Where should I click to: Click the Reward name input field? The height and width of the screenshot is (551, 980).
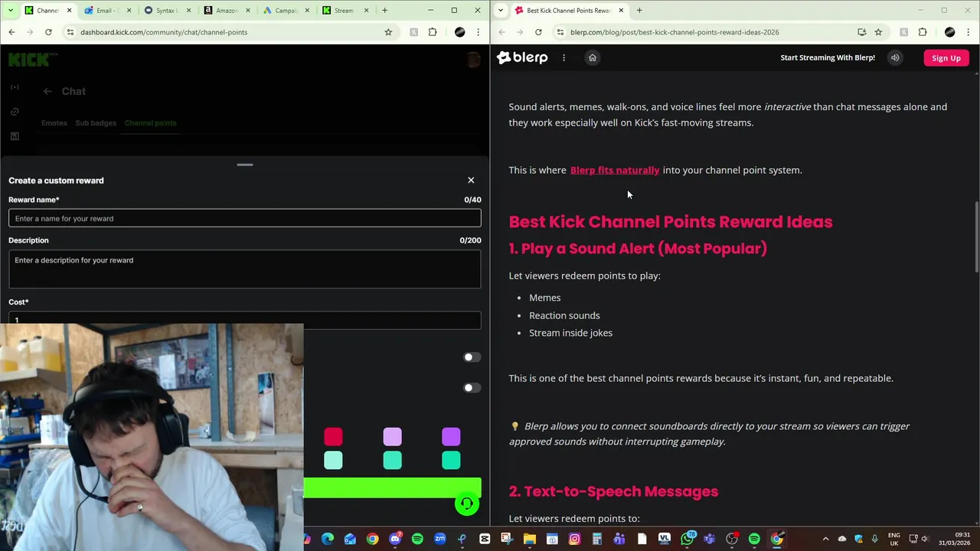click(245, 219)
